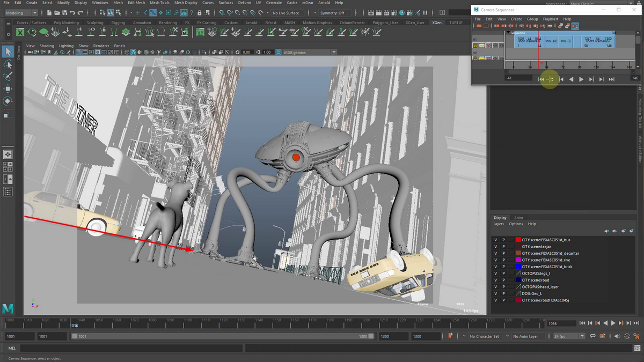Toggle display type box for CITY:scene:FBXASC051d_rive
The width and height of the screenshot is (644, 362).
[511, 260]
